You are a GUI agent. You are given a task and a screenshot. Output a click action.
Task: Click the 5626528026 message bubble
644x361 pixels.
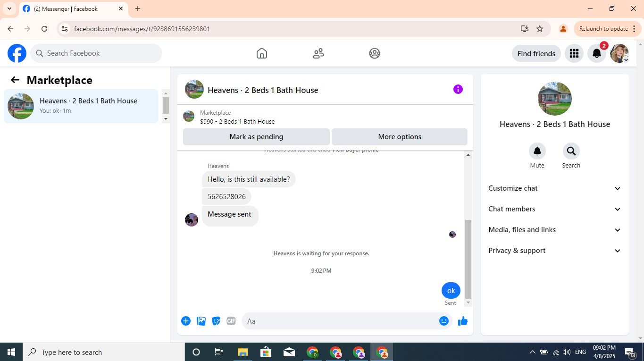[226, 197]
